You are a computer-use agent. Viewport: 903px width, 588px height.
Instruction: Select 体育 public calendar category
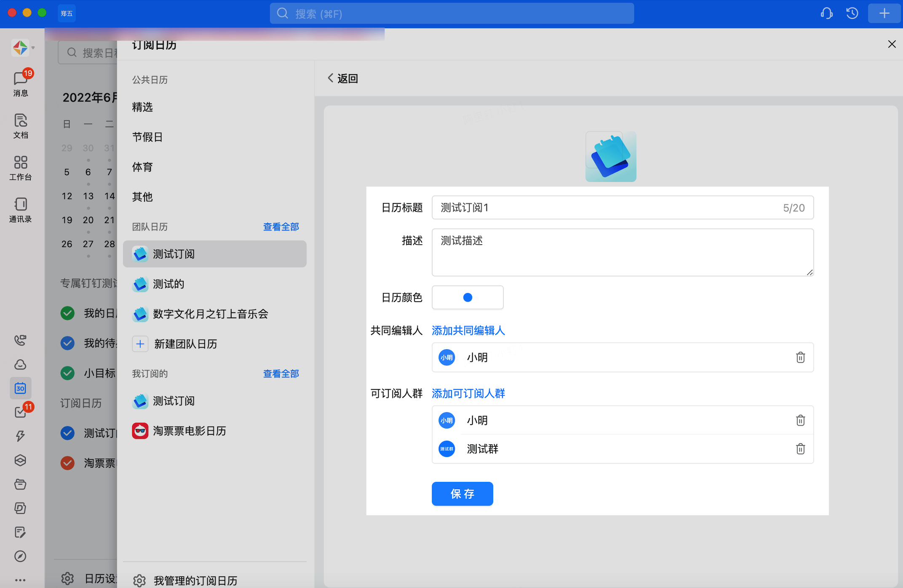142,167
